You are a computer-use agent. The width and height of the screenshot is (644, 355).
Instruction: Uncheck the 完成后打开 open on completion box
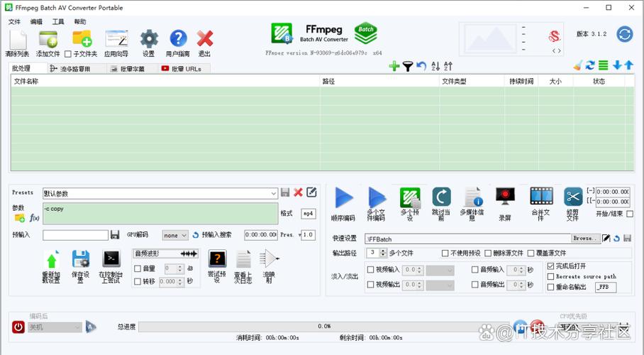pos(550,266)
